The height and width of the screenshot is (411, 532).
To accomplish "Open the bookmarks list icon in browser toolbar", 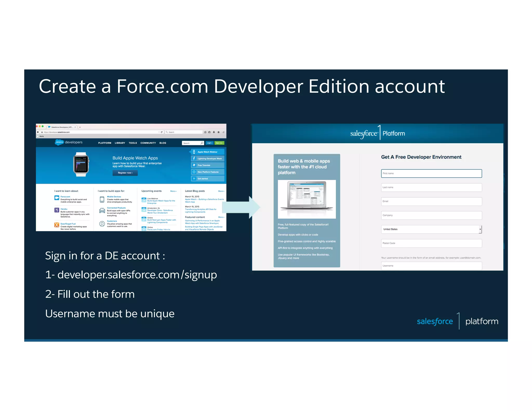I will coord(209,132).
